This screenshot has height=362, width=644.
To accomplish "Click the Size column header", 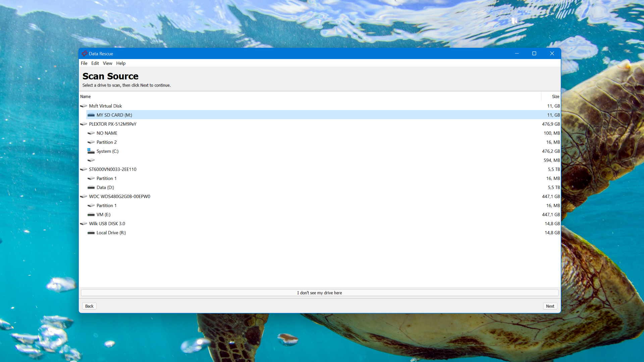I will [551, 97].
